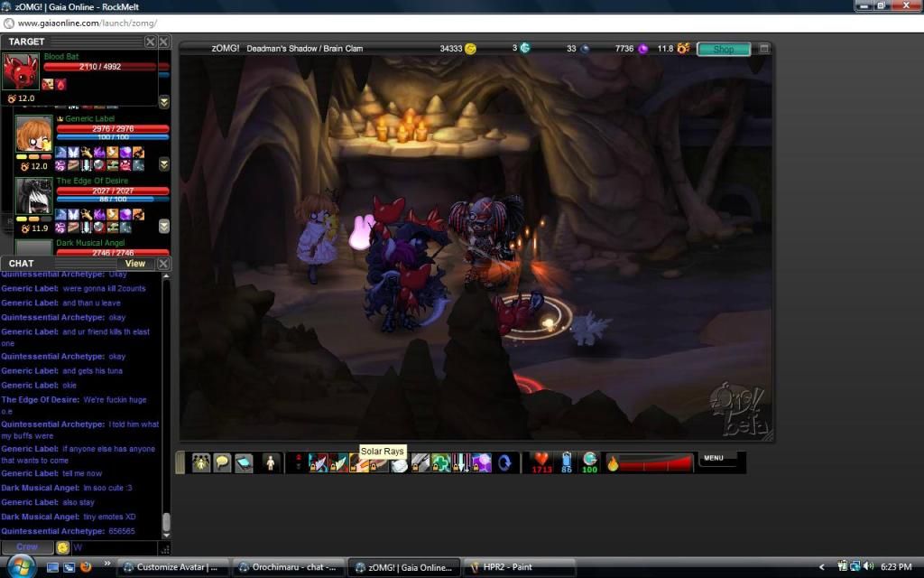Close the CHAT panel

click(x=164, y=264)
